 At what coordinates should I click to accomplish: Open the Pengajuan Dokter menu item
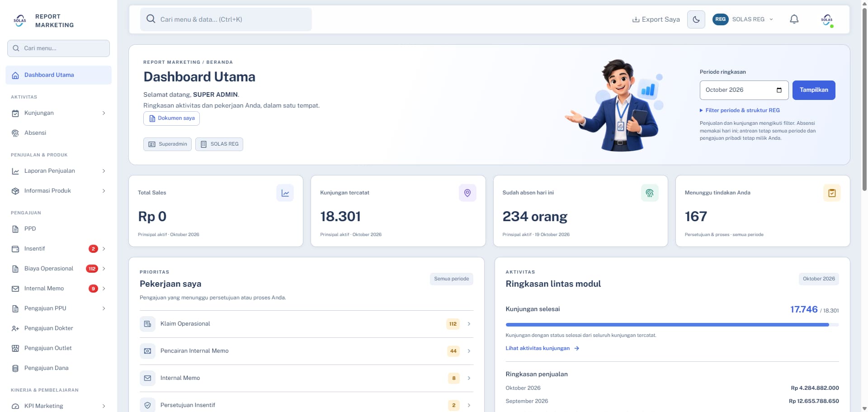(59, 328)
